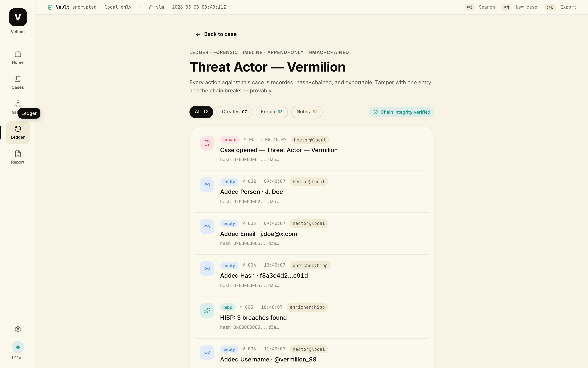Viewport: 588px width, 368px height.
Task: Open the Report sidebar item
Action: tap(18, 157)
